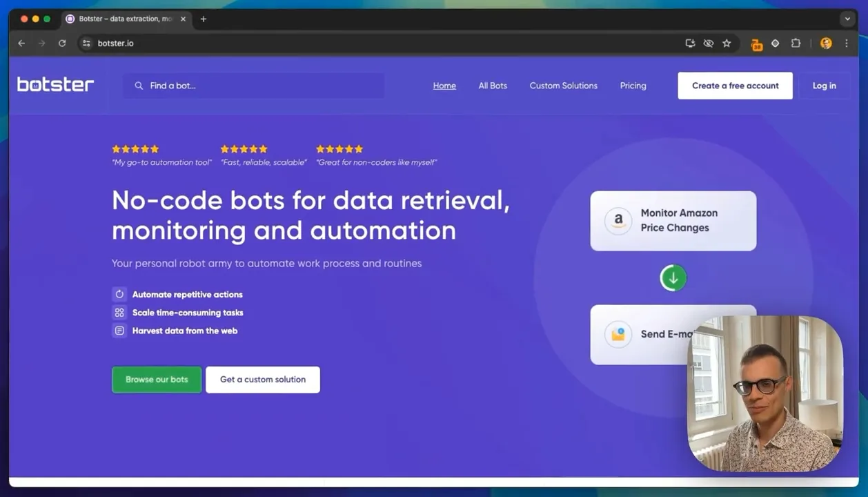Go back using the browser back arrow
This screenshot has width=868, height=497.
[21, 43]
